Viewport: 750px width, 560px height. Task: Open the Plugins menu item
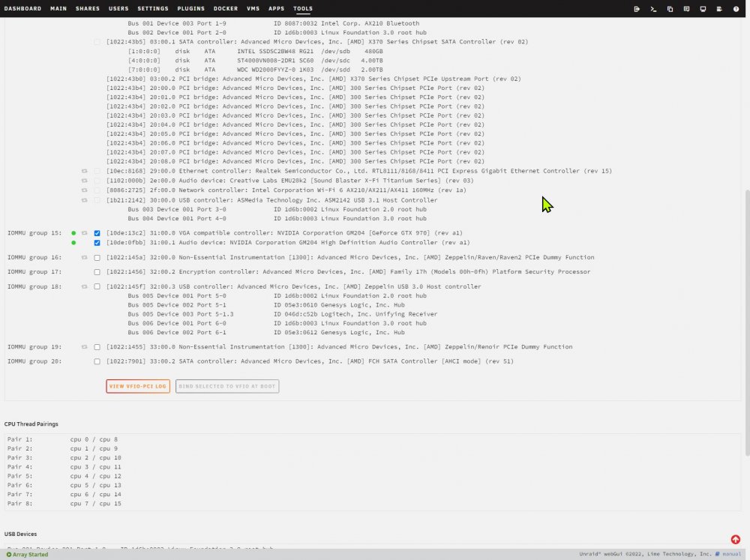tap(190, 8)
